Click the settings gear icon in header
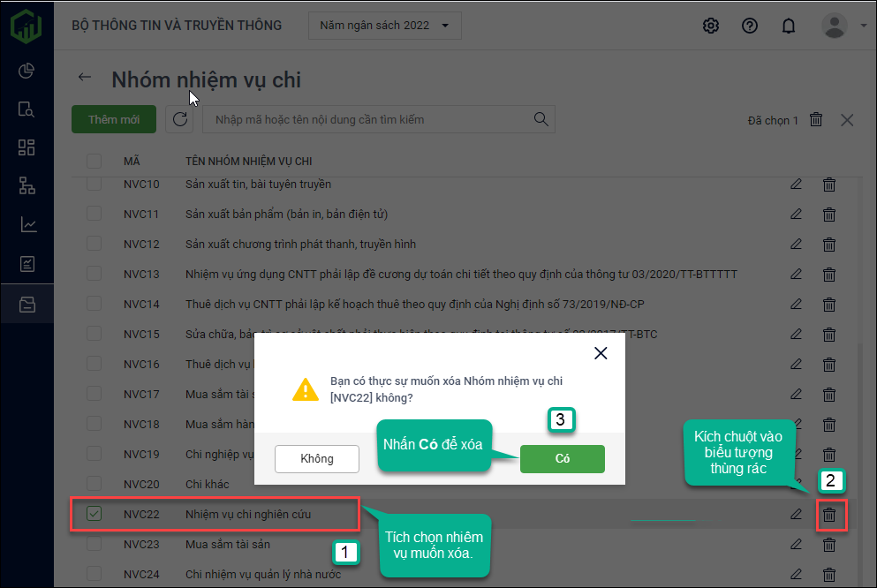The width and height of the screenshot is (877, 588). (711, 26)
